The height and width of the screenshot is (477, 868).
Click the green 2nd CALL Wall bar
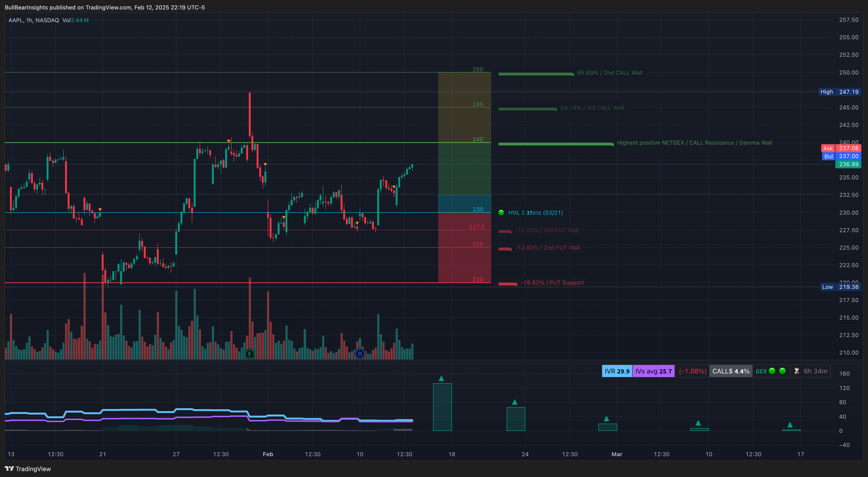click(536, 74)
